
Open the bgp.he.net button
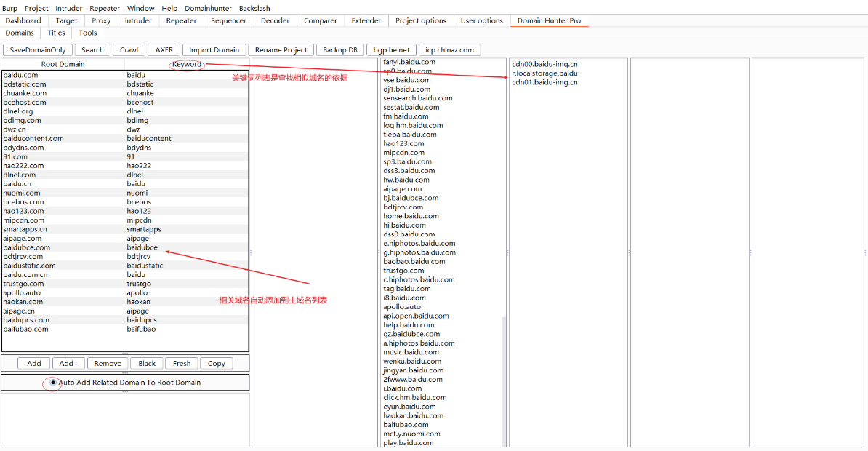click(391, 50)
